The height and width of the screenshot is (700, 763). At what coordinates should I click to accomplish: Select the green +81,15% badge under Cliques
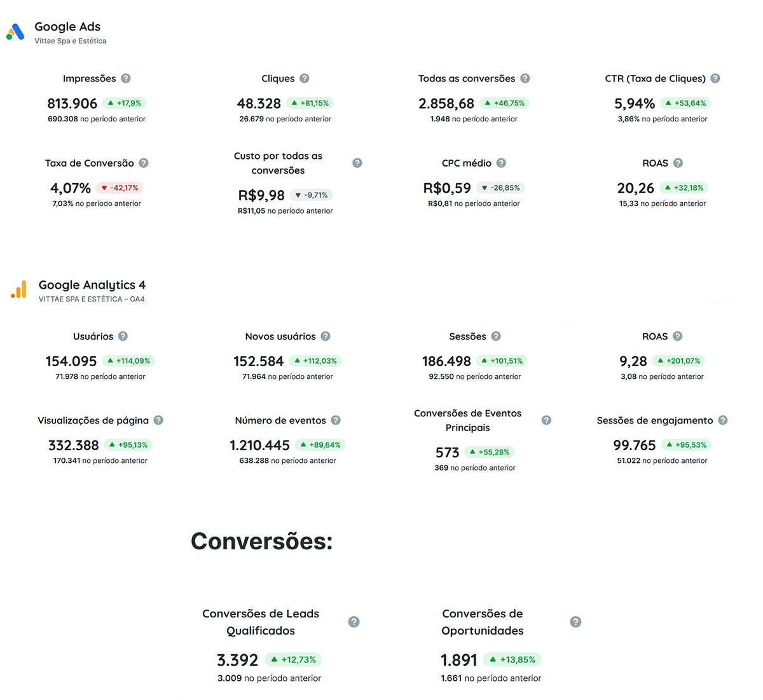pyautogui.click(x=311, y=102)
